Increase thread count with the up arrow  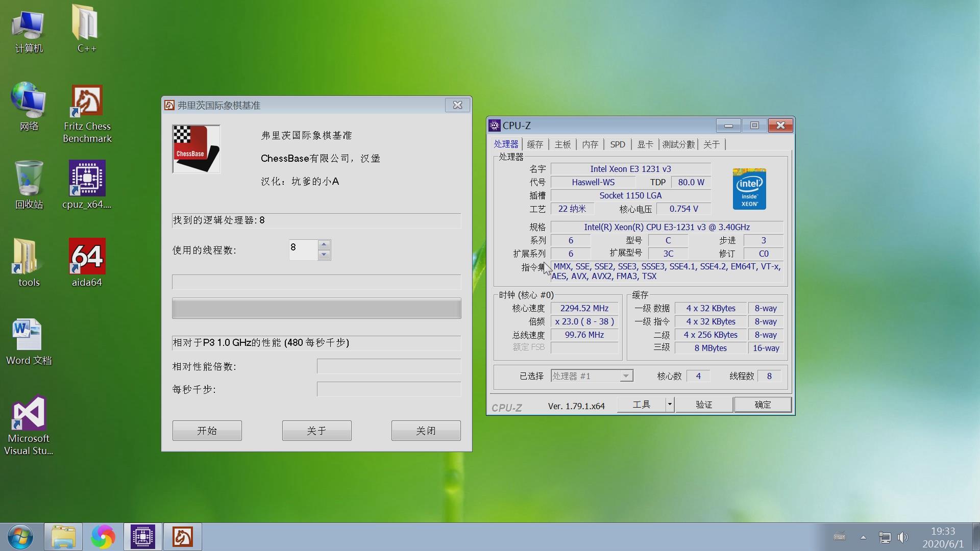point(325,244)
